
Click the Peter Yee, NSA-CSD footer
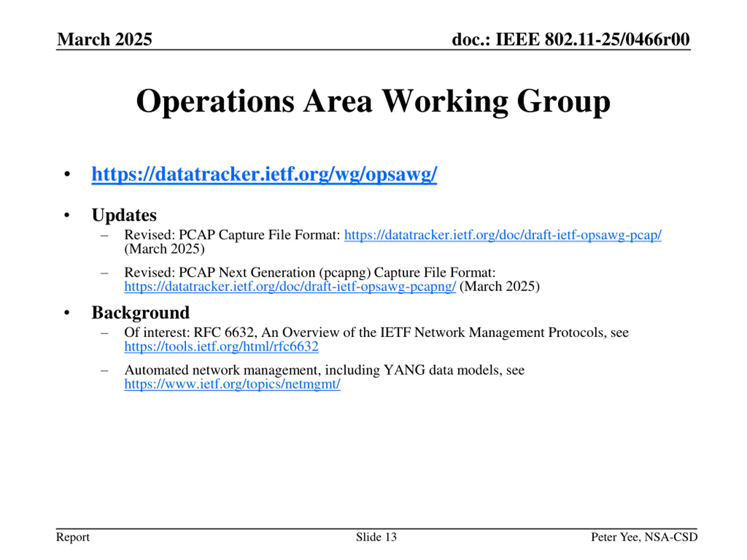tap(644, 537)
